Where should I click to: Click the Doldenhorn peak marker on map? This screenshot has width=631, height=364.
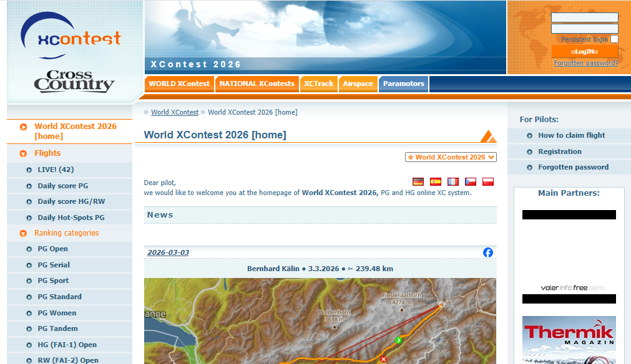tap(335, 327)
